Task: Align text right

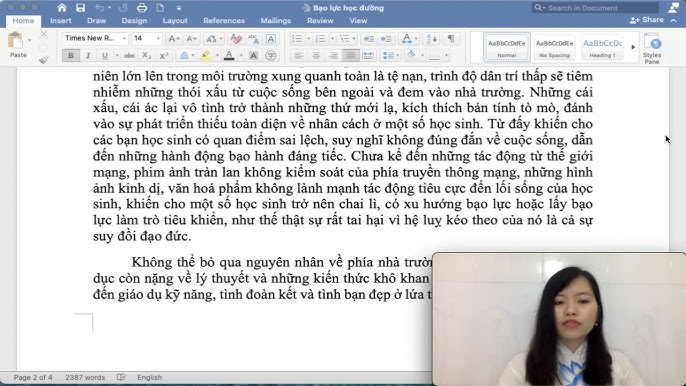Action: pyautogui.click(x=333, y=56)
